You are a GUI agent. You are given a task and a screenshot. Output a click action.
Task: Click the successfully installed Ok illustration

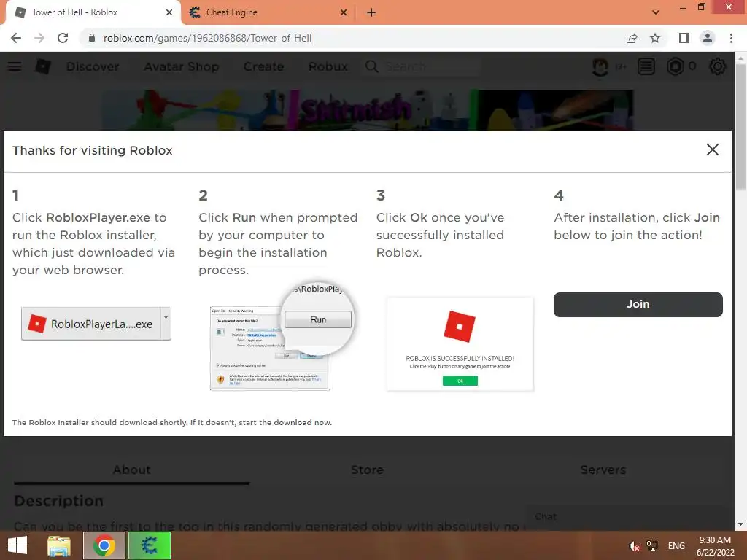pyautogui.click(x=460, y=381)
